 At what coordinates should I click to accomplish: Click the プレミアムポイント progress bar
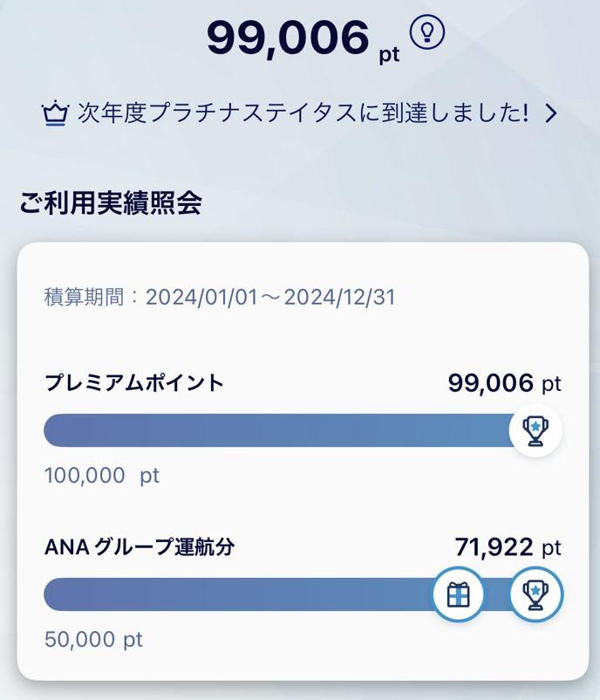click(277, 430)
